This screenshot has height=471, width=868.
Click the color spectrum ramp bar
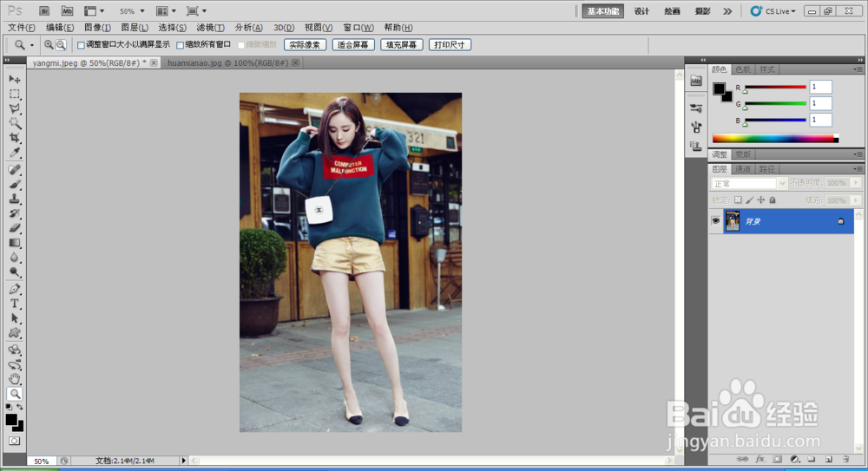point(775,139)
